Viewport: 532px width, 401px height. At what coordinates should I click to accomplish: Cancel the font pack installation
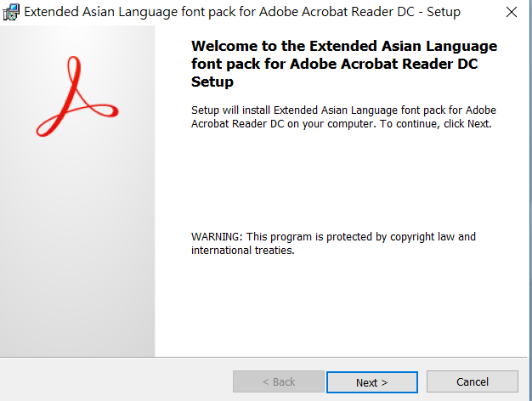[473, 381]
